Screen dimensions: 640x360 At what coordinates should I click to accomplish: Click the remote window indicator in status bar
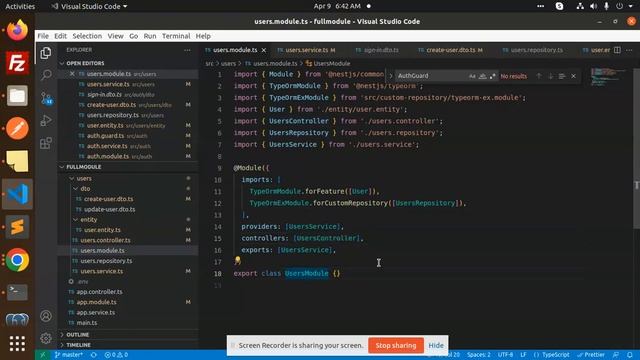click(x=42, y=355)
